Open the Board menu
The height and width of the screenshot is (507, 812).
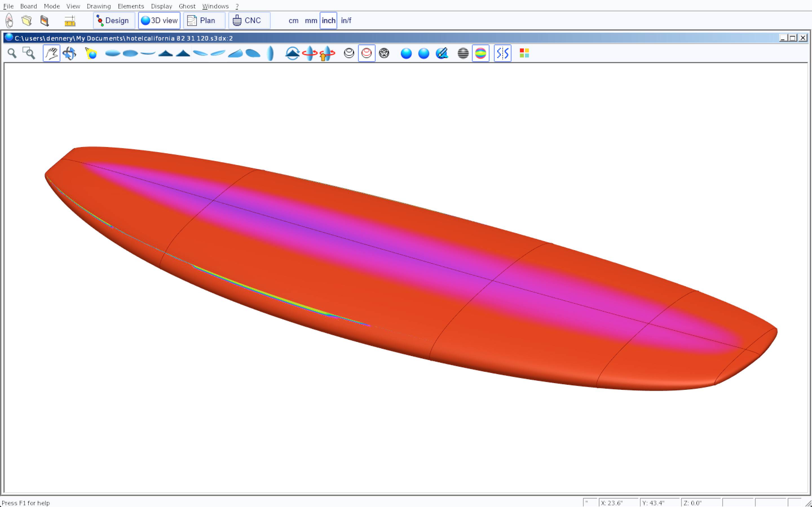(28, 6)
